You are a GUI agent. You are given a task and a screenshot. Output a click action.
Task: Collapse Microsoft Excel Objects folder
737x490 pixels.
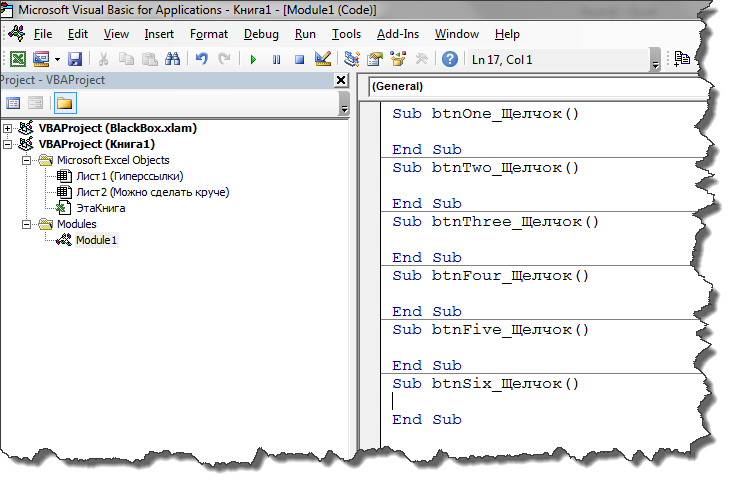[26, 160]
